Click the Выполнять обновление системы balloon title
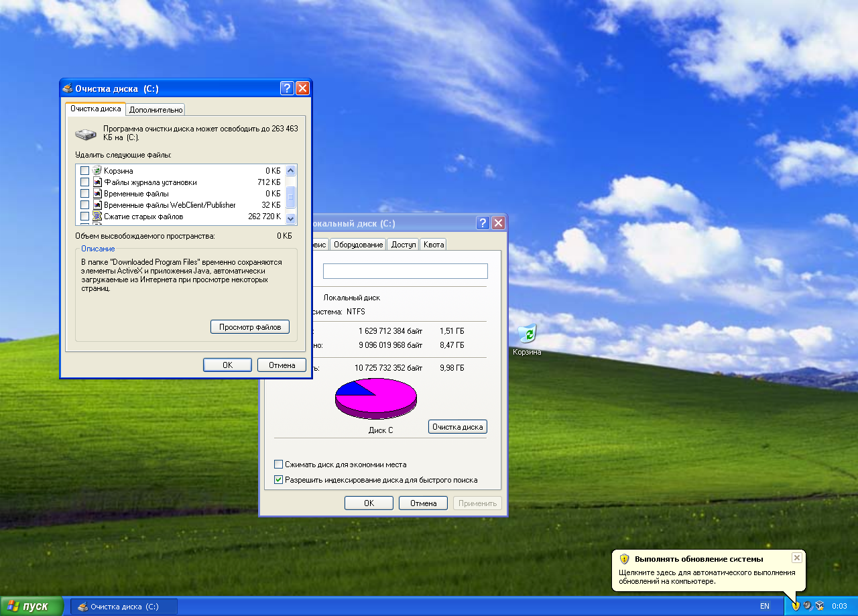 click(x=698, y=558)
